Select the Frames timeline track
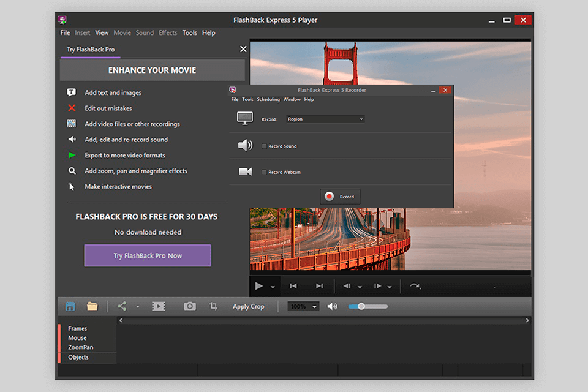Screen dimensions: 588x392 click(x=77, y=328)
